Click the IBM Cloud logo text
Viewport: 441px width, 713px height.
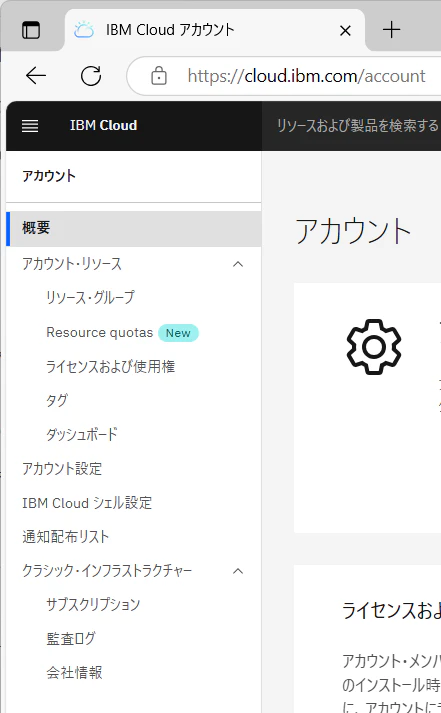tap(104, 126)
